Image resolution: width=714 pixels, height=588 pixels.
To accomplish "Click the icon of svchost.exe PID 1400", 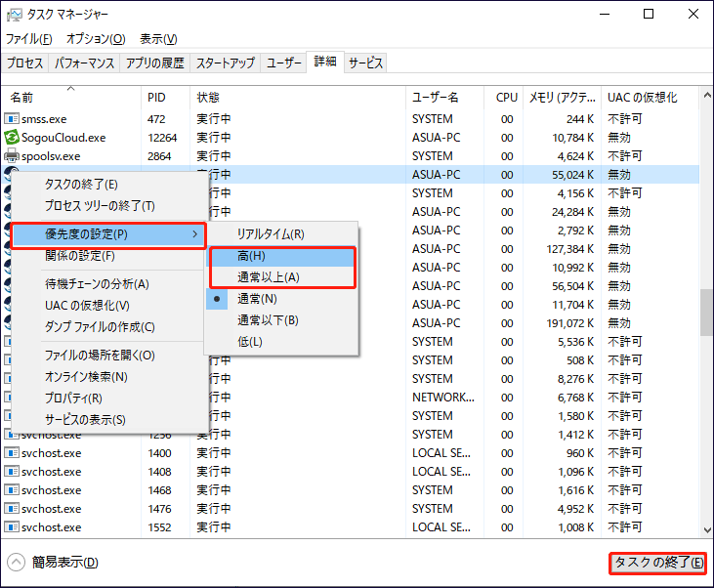I will pos(12,453).
